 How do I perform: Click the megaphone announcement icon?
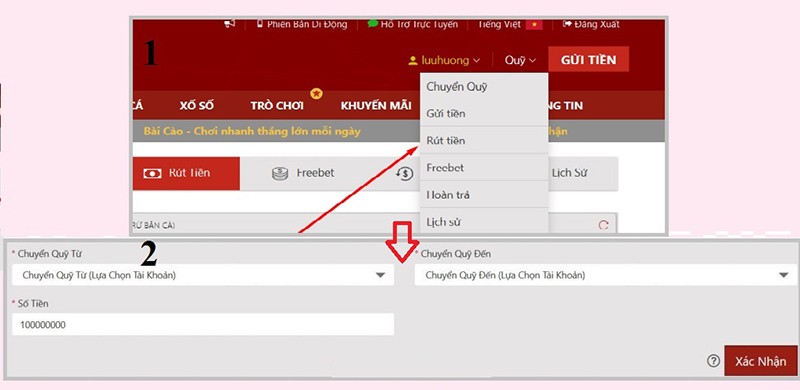coord(230,24)
